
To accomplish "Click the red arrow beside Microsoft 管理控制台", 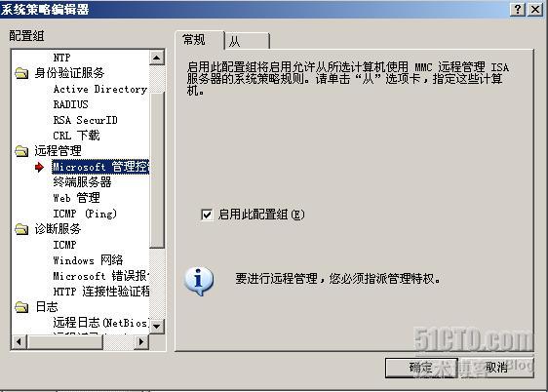I will pyautogui.click(x=40, y=167).
